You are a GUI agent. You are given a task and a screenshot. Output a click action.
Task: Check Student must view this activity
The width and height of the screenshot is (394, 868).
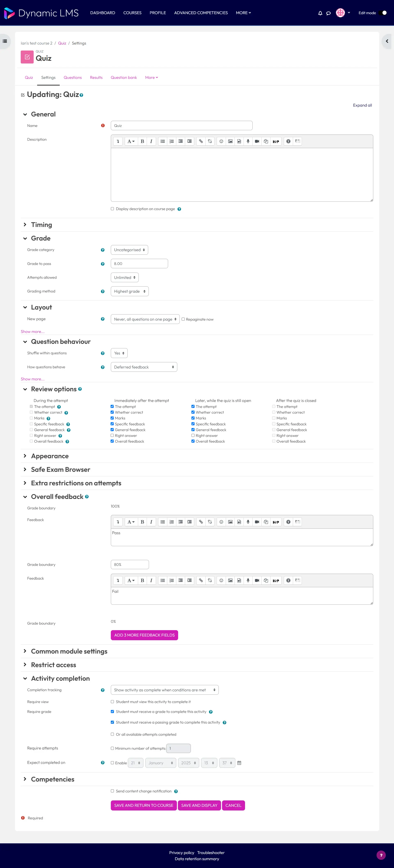pos(112,702)
